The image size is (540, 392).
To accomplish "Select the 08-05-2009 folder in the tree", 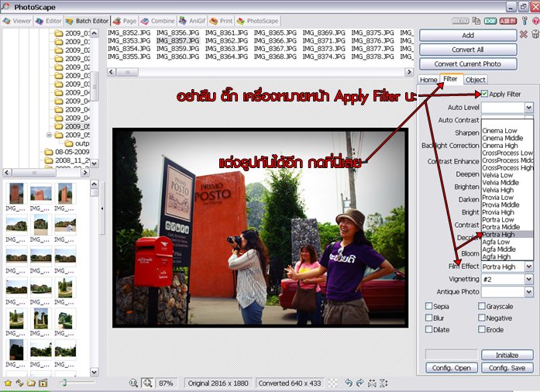I will pyautogui.click(x=67, y=152).
